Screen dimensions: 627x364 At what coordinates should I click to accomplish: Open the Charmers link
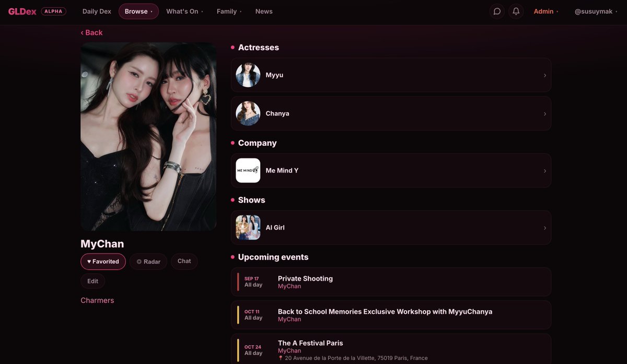pyautogui.click(x=97, y=300)
